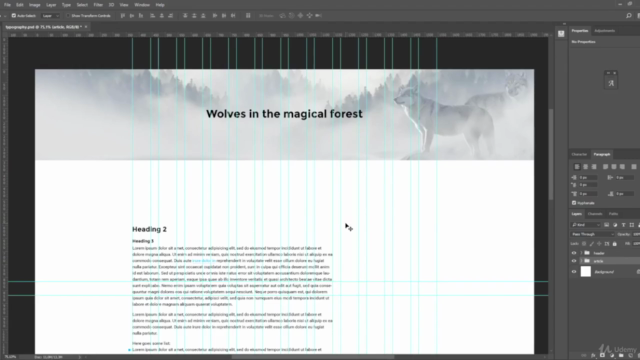Image resolution: width=640 pixels, height=360 pixels.
Task: Open the Edit menu
Action: 20,5
